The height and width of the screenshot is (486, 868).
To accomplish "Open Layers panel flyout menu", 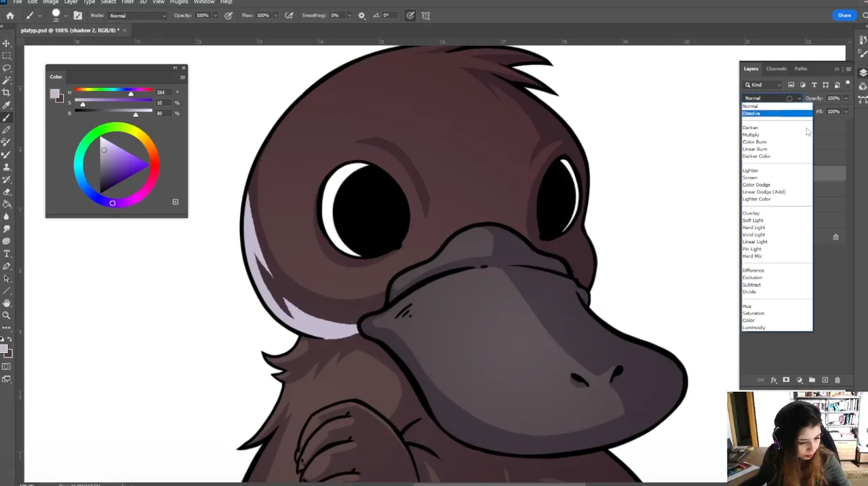I will tap(848, 68).
